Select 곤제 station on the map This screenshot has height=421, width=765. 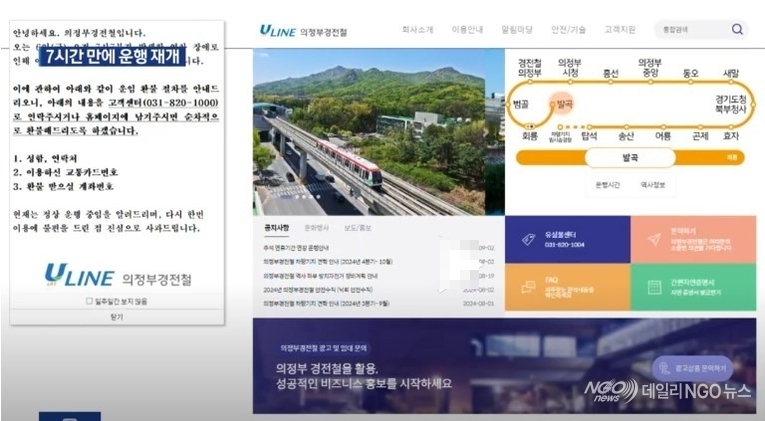click(x=700, y=135)
